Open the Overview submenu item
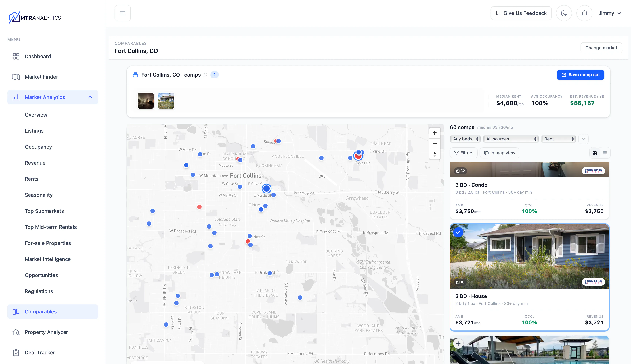The width and height of the screenshot is (631, 364). [x=36, y=115]
